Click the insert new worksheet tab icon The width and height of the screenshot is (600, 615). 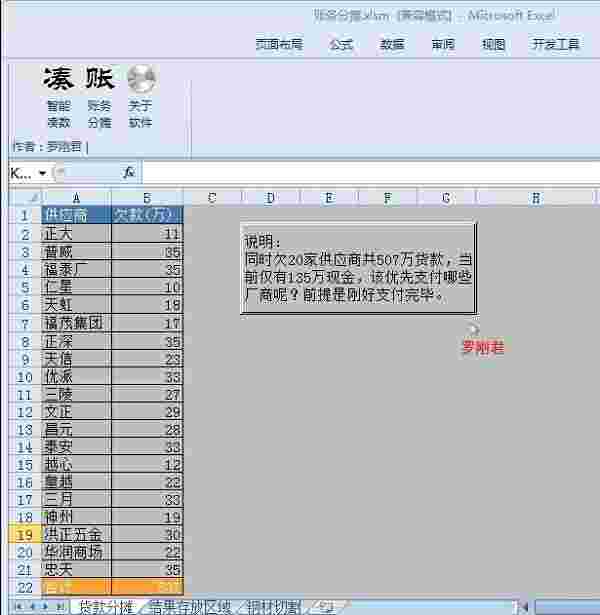click(x=326, y=607)
